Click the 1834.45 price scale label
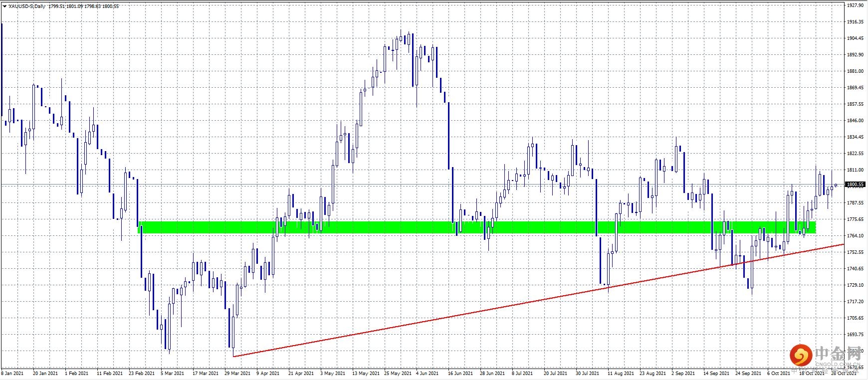The width and height of the screenshot is (868, 380). pos(855,137)
